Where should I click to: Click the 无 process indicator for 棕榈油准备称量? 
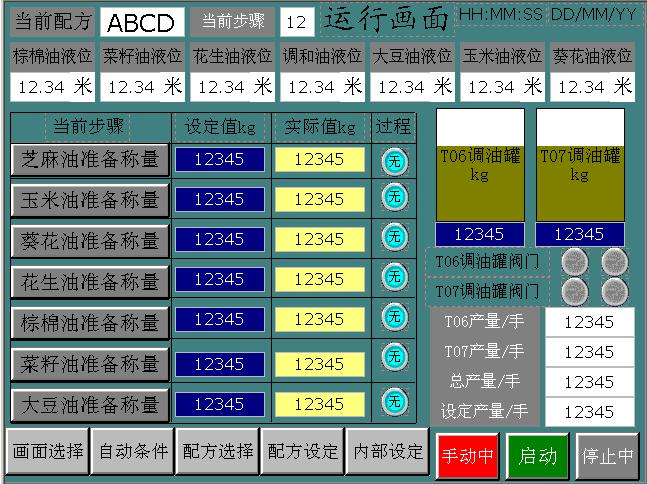click(x=394, y=317)
